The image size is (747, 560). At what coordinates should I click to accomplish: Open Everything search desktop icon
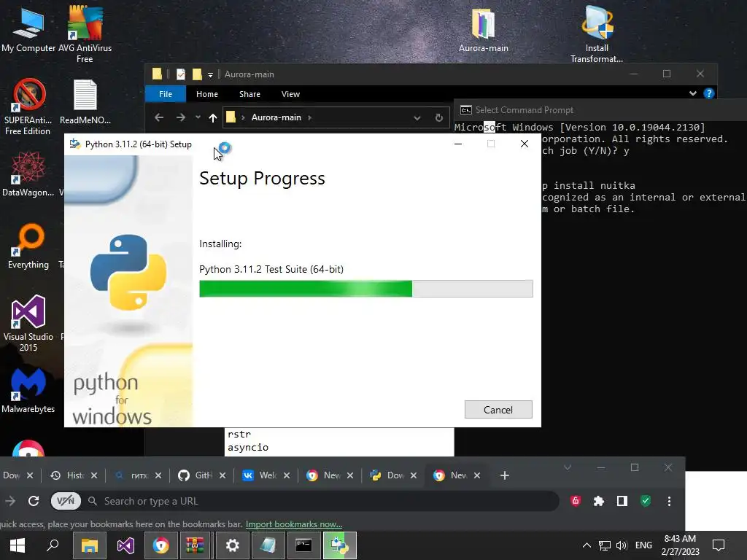28,246
